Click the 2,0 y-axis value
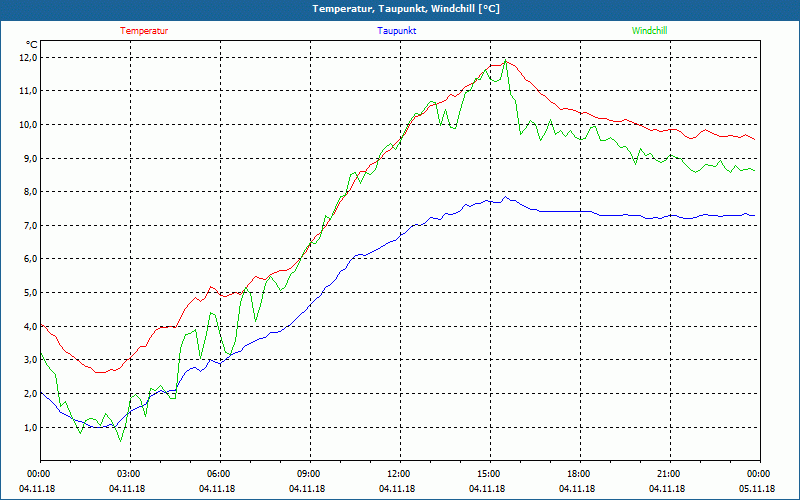This screenshot has width=800, height=500. coord(31,393)
